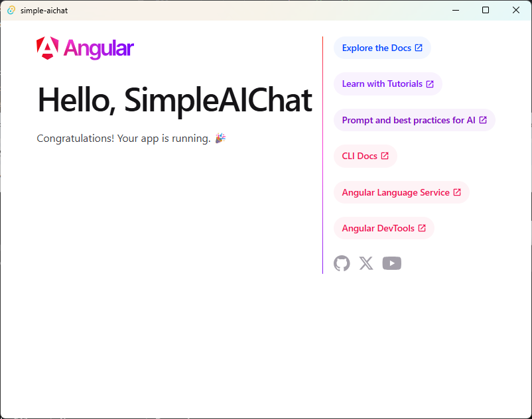
Task: Click the Congratulations running message text
Action: click(x=123, y=139)
